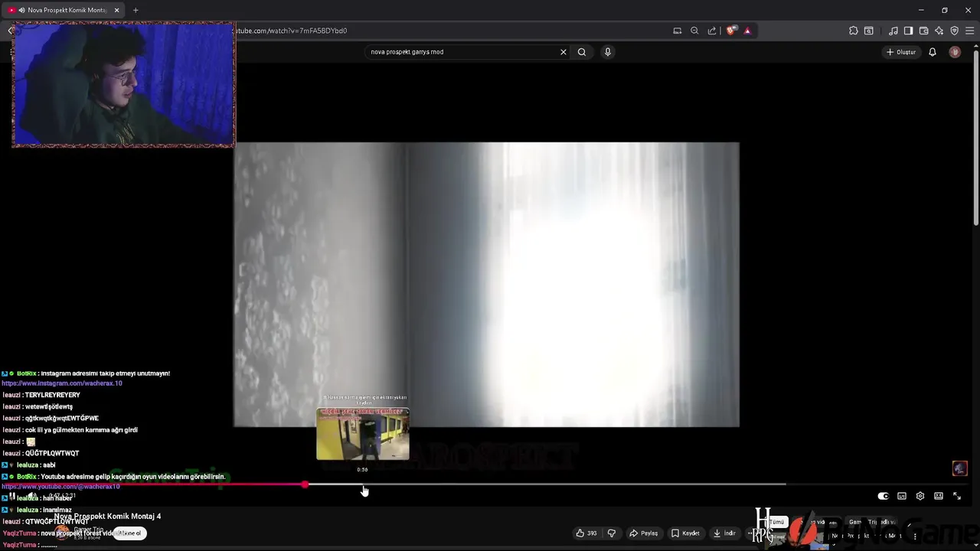
Task: Click the hover preview thumbnail above the timeline
Action: (363, 434)
